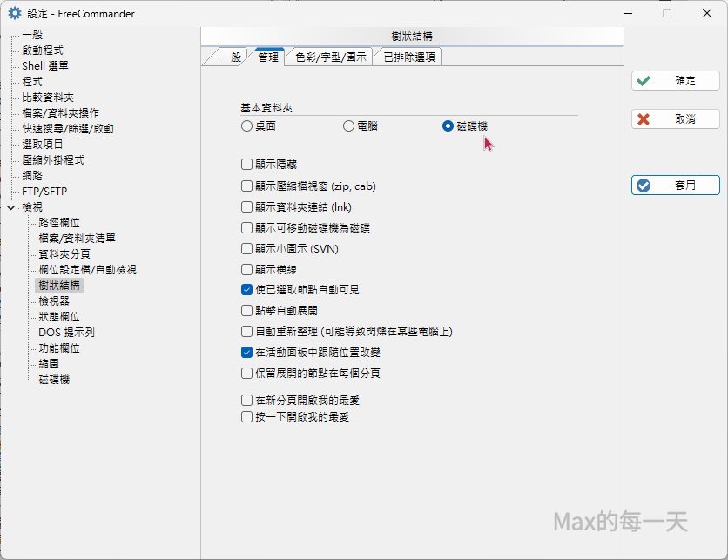Select 檔案/資料夾操作 in tree
This screenshot has width=728, height=560.
(x=60, y=113)
